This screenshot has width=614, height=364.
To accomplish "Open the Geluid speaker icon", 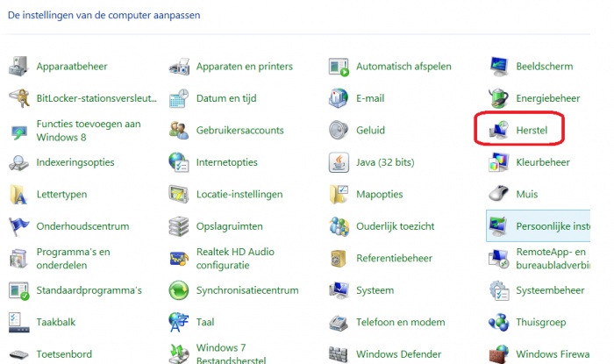I will click(x=339, y=131).
